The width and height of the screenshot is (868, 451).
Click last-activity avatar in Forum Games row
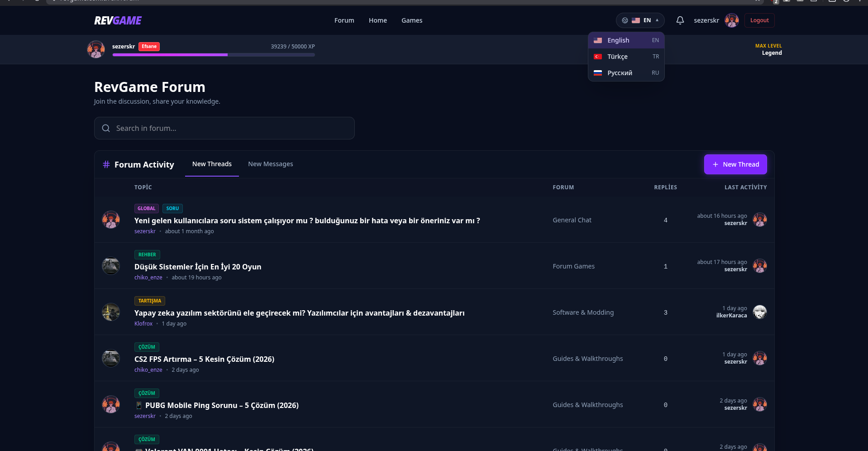[759, 266]
